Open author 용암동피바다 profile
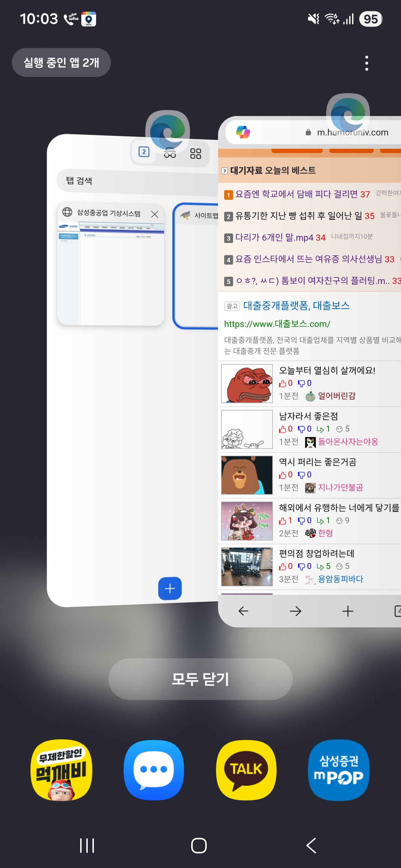This screenshot has height=868, width=401. pos(341,579)
